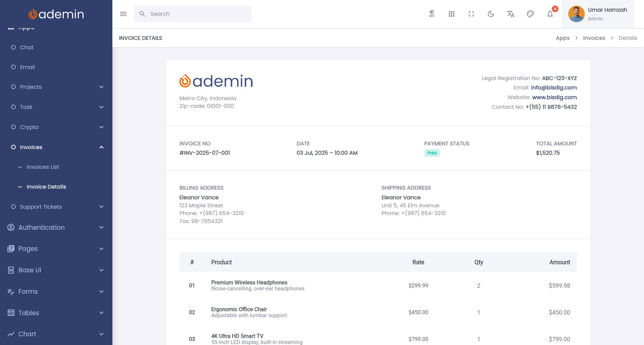Image resolution: width=644 pixels, height=345 pixels.
Task: Open the language translate icon
Action: [511, 14]
